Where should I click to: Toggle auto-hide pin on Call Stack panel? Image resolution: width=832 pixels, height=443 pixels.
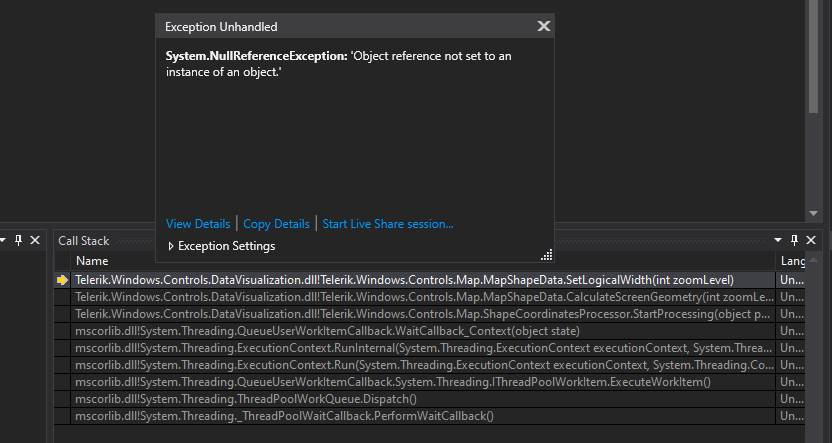point(796,241)
